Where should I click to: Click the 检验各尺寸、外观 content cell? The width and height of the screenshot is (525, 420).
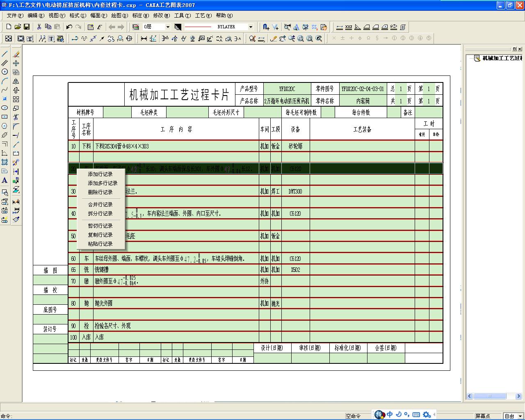[176, 326]
